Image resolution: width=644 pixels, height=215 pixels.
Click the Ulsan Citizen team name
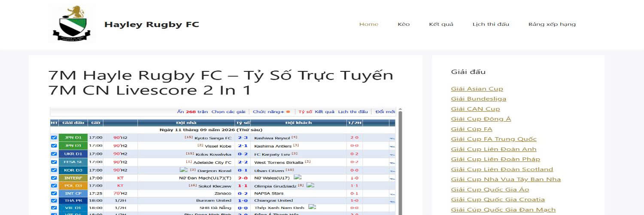click(269, 170)
